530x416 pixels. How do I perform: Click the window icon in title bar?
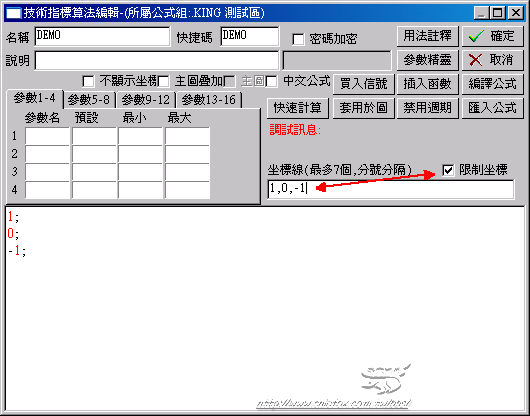click(x=13, y=13)
